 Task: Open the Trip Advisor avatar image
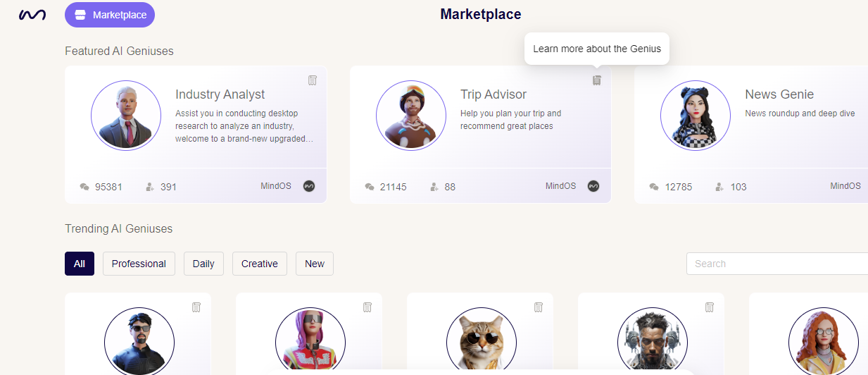pyautogui.click(x=411, y=116)
